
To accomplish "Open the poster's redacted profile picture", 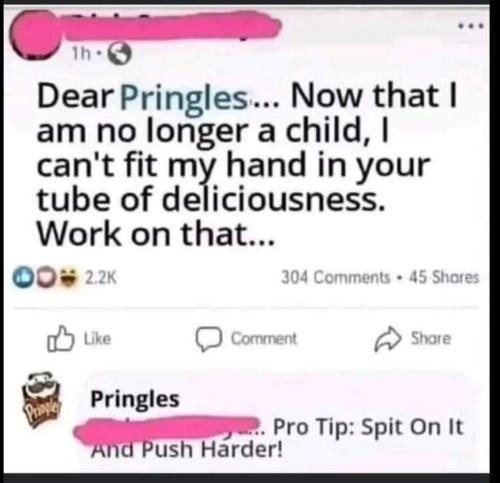I will pyautogui.click(x=34, y=36).
